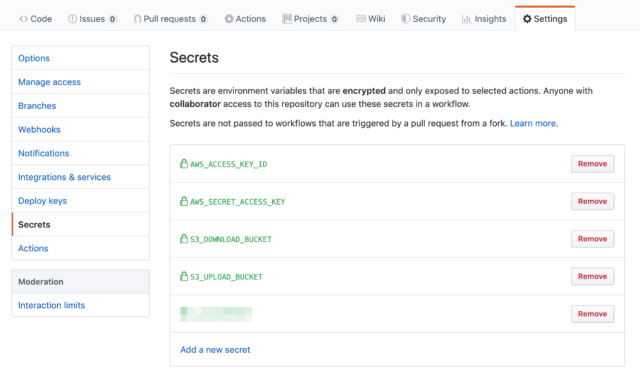
Task: Remove the AWS_SECRET_ACCESS_KEY secret
Action: coord(592,201)
